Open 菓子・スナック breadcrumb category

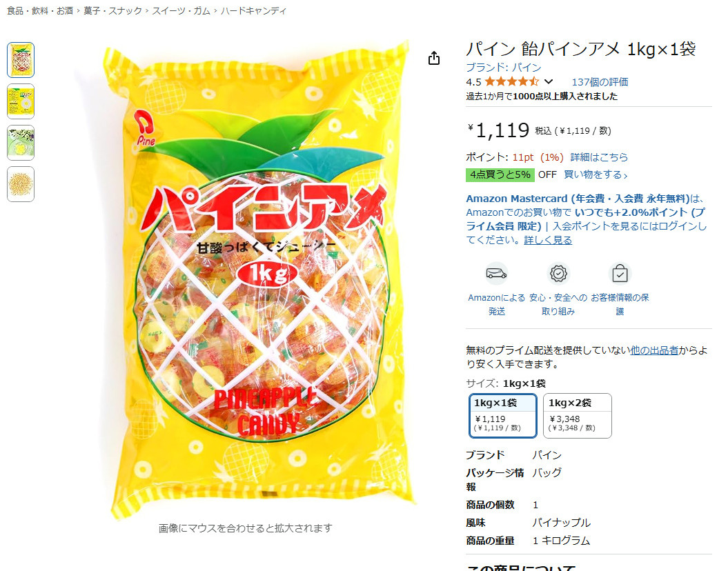pyautogui.click(x=112, y=10)
